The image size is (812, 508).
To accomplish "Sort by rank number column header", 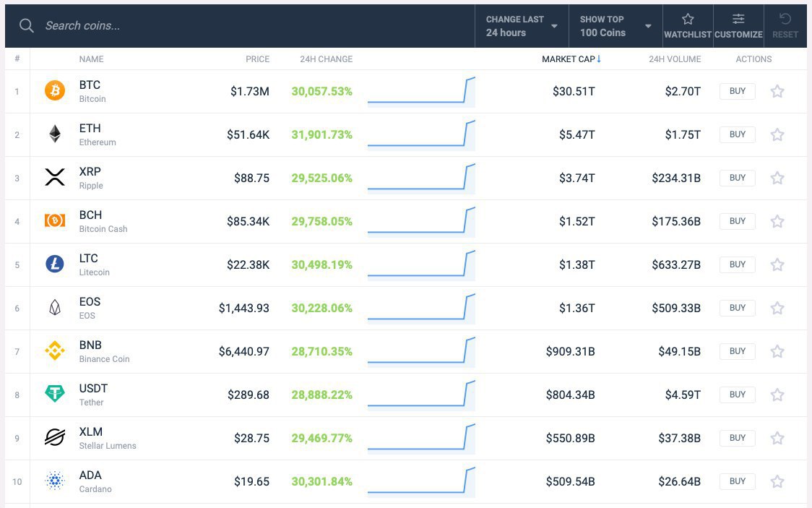I will 17,59.
